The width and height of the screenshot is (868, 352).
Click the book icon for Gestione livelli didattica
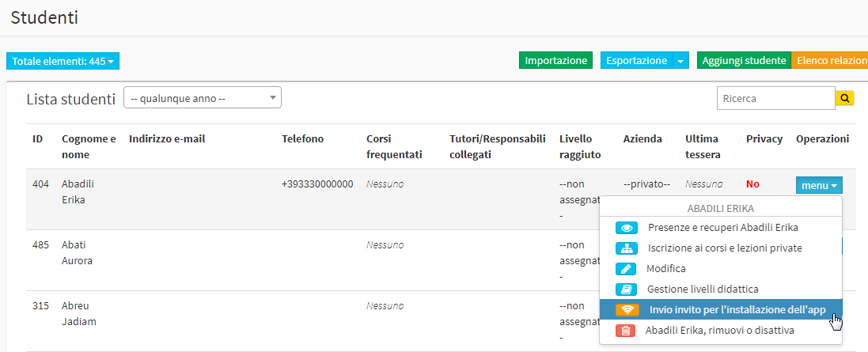tap(627, 289)
